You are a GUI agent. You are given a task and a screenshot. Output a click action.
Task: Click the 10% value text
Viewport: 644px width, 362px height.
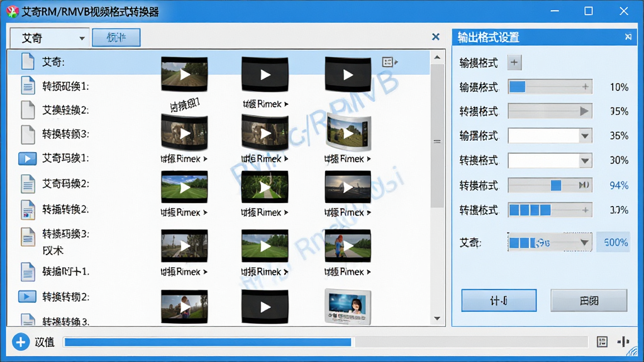pos(619,87)
